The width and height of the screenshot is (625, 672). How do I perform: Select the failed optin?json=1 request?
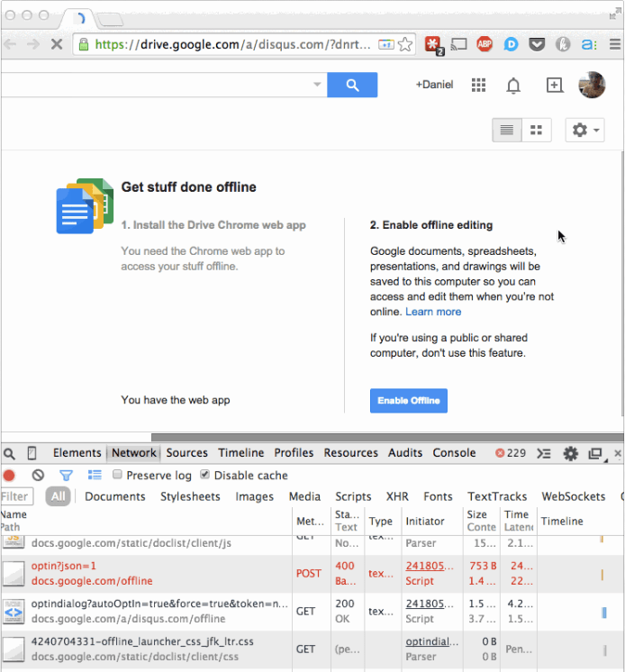click(312, 574)
